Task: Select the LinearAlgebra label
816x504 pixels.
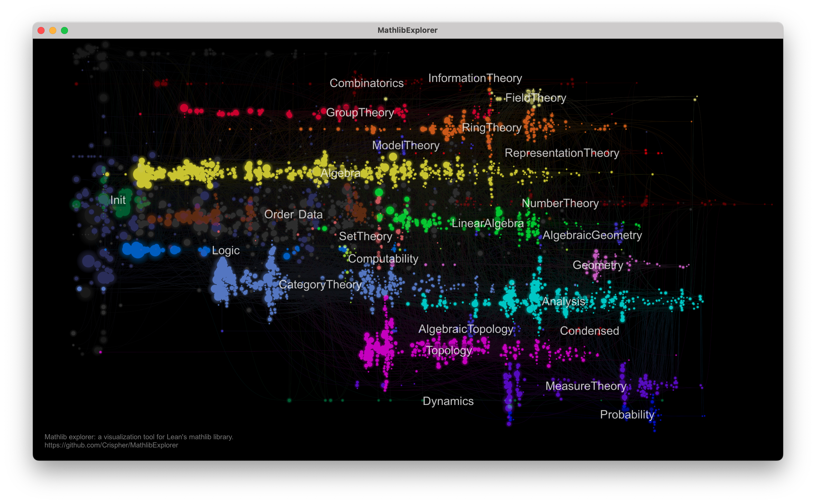Action: (x=487, y=223)
